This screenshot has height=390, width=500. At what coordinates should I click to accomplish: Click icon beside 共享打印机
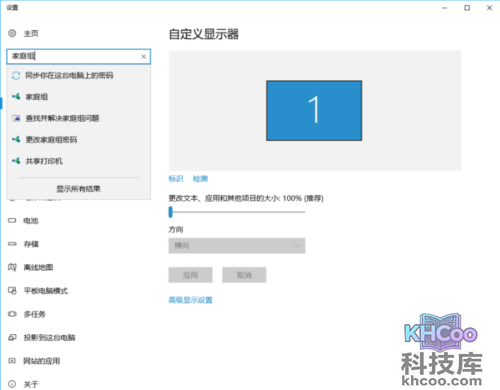(x=16, y=161)
